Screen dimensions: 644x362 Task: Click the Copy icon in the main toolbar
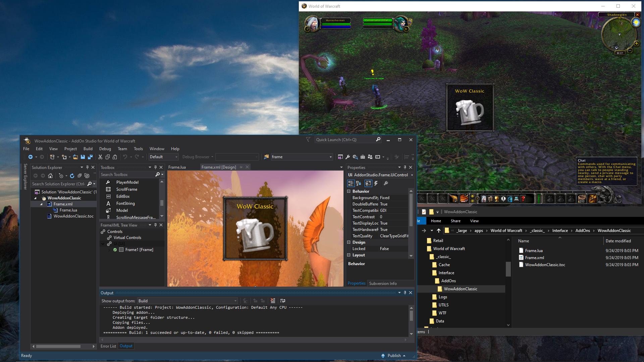[108, 157]
